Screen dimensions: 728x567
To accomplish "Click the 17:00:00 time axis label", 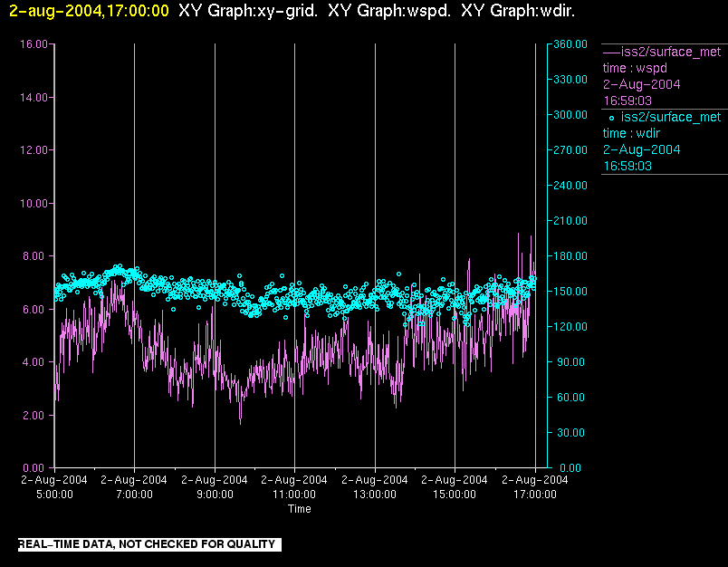I will tap(534, 495).
